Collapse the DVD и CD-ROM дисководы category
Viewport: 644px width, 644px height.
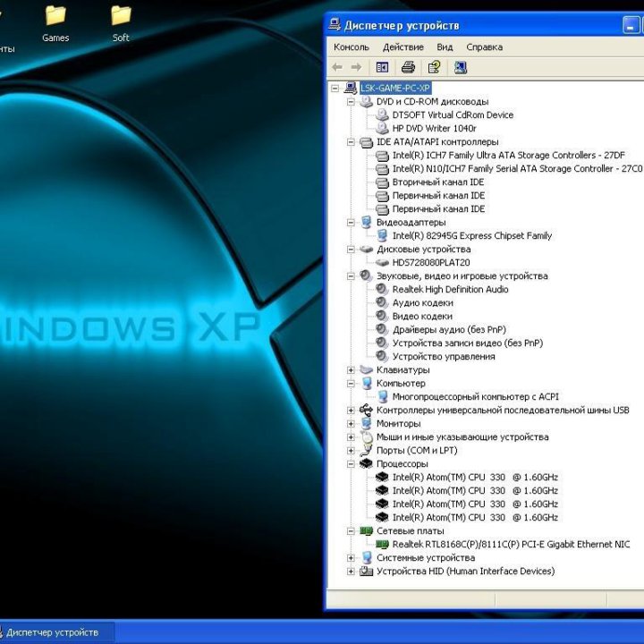coord(352,102)
